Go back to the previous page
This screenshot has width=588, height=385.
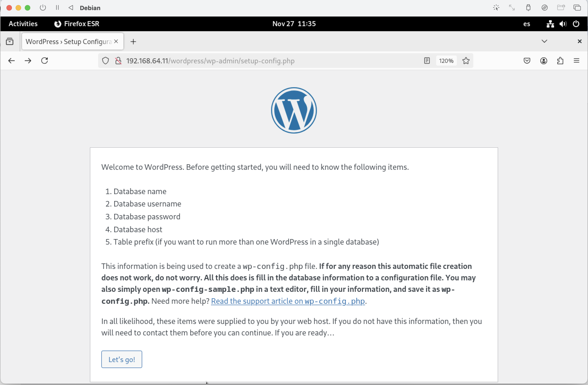tap(11, 61)
